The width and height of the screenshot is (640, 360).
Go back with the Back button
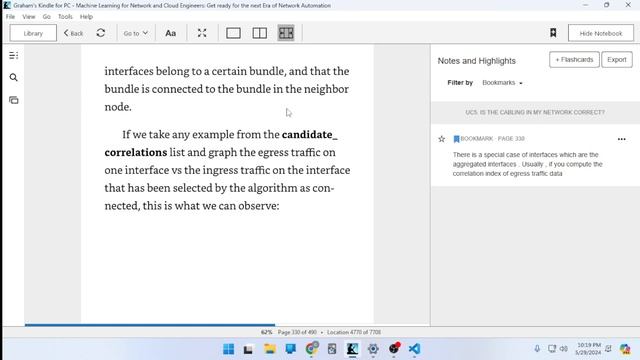pos(73,33)
